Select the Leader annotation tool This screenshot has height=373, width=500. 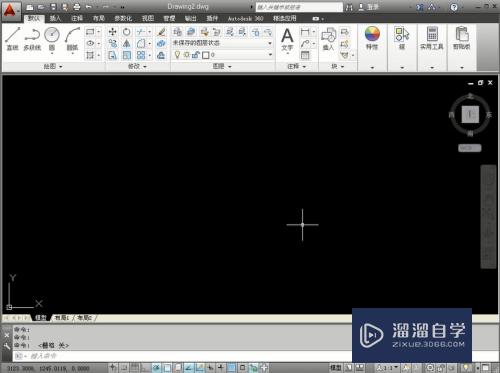pyautogui.click(x=305, y=43)
